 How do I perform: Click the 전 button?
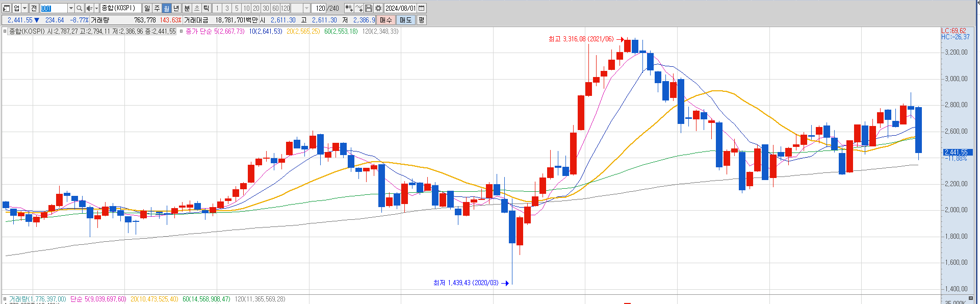34,8
